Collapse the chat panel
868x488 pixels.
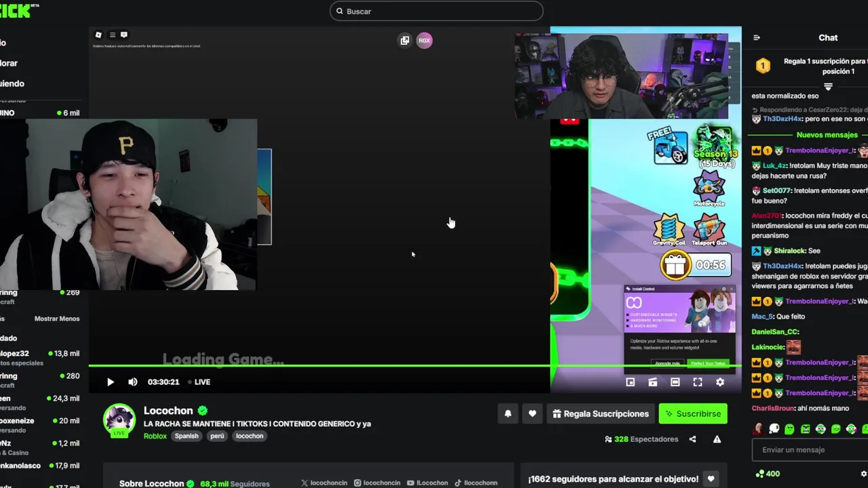coord(757,38)
